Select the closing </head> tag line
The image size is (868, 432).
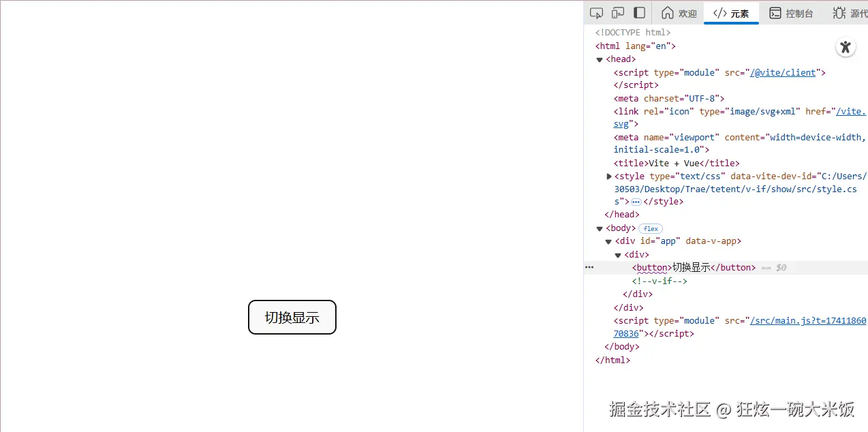coord(622,215)
